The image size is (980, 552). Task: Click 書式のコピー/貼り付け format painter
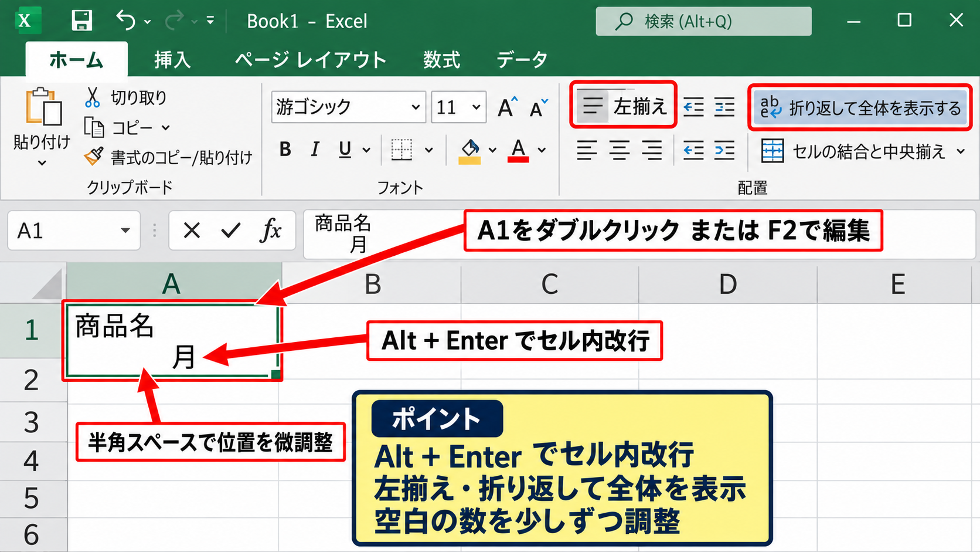pyautogui.click(x=168, y=157)
